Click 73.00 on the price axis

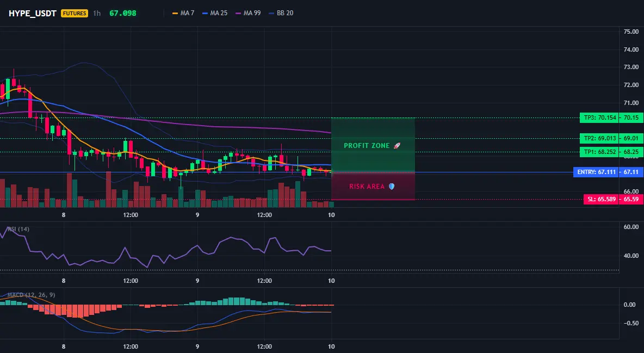click(631, 67)
